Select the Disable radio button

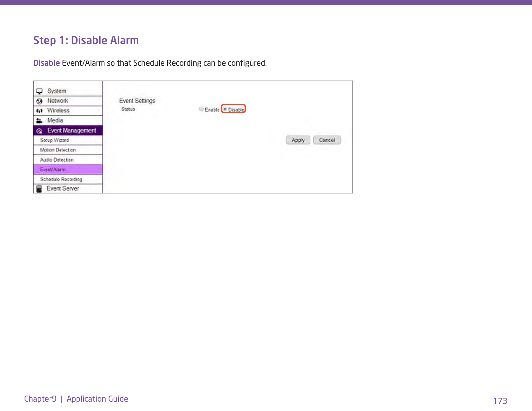225,109
